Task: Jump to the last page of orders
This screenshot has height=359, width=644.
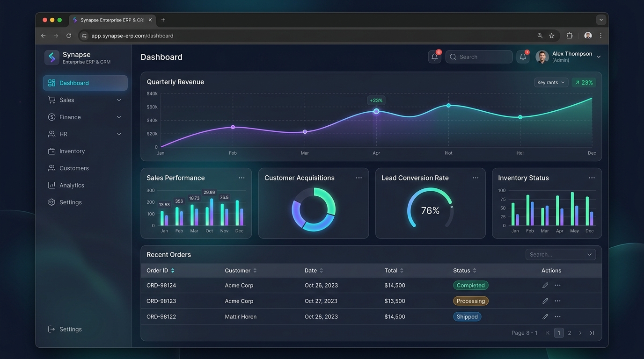Action: point(592,333)
